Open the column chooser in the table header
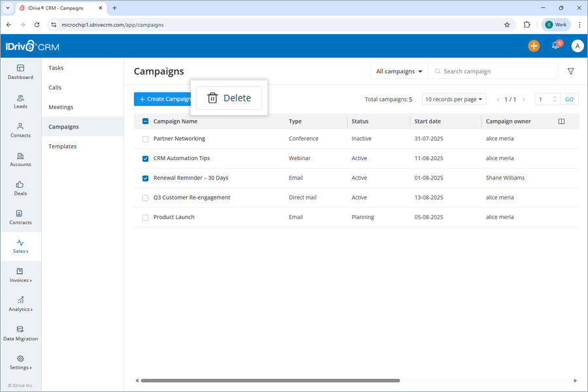588x392 pixels. coord(561,121)
